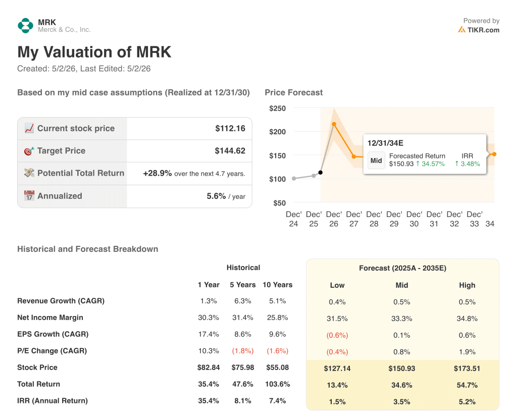
Task: Click the +28.9% potential return value
Action: (x=158, y=173)
